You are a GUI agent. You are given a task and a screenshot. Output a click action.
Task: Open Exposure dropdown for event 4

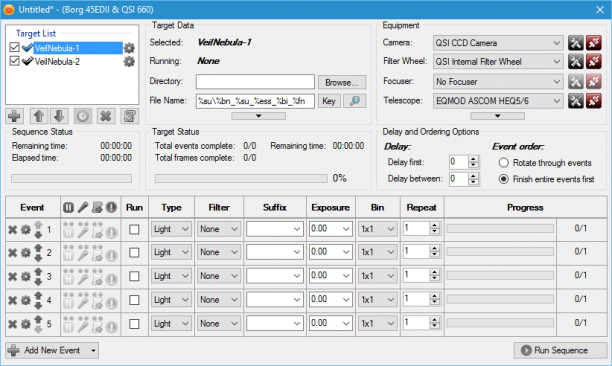(x=331, y=300)
